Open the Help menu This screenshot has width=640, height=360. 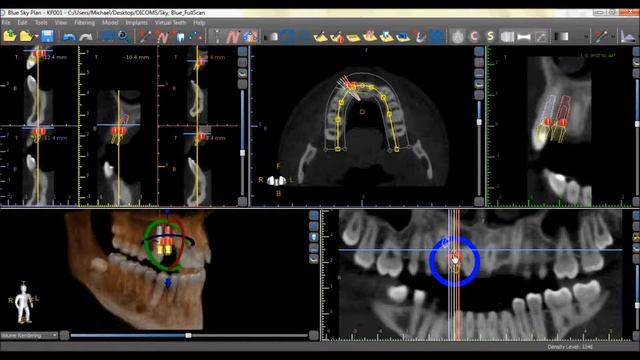pos(199,23)
